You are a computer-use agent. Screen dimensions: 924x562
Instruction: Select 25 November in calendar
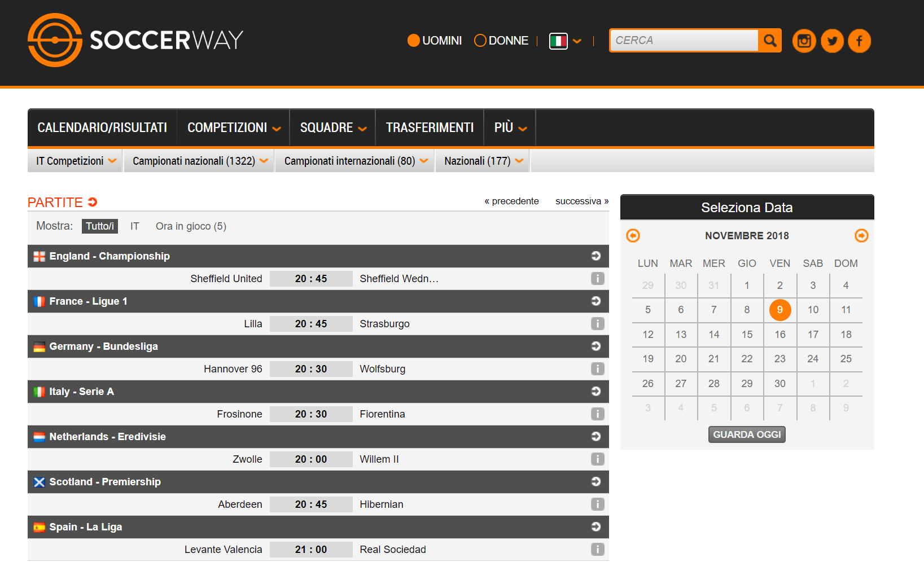click(x=846, y=359)
